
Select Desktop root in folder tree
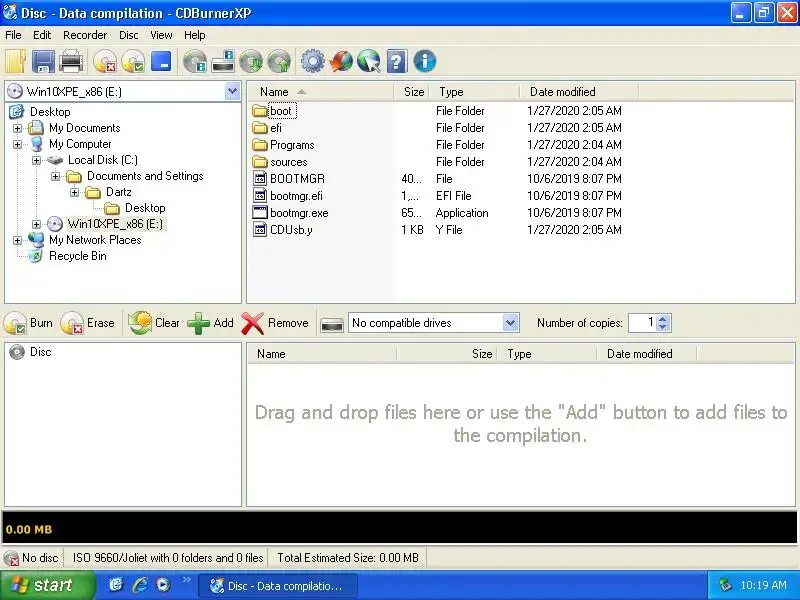click(x=50, y=112)
